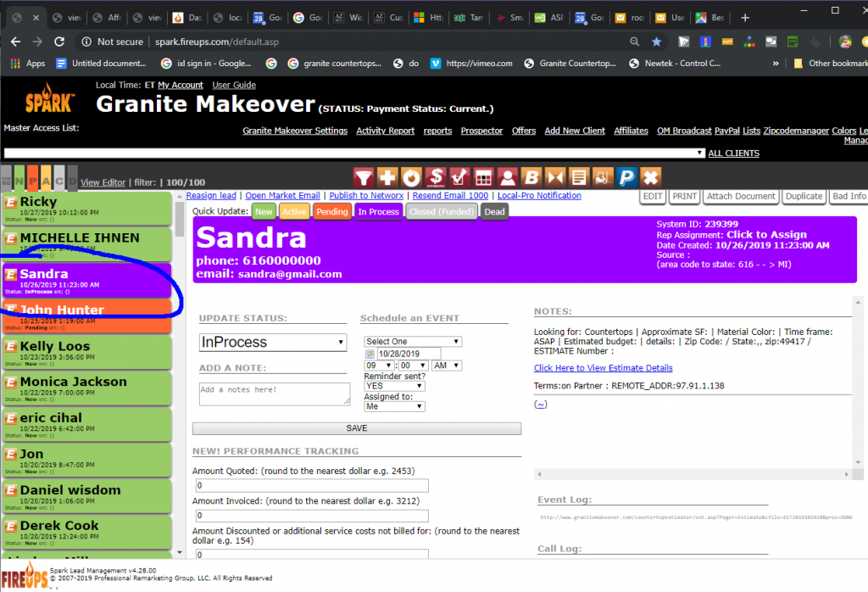The height and width of the screenshot is (592, 868).
Task: Click the notes horizontal scrollbar
Action: point(693,474)
